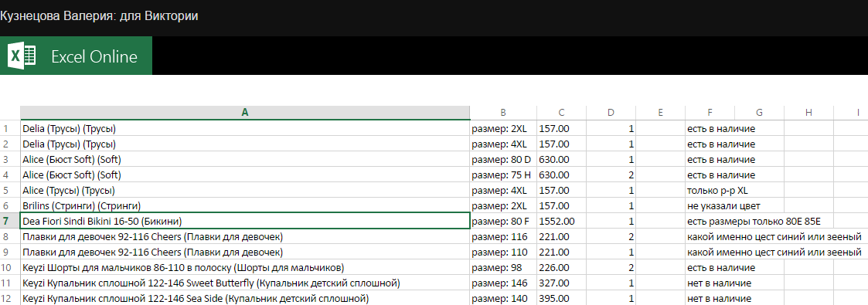This screenshot has height=305, width=868.
Task: Select cell 'Keyzi Купальник сплошной 122-146 Sweet Butterfly'
Action: pos(245,283)
